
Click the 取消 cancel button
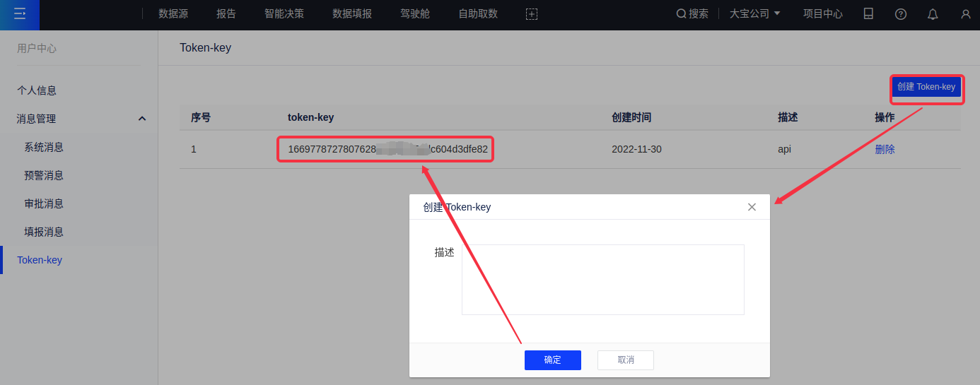(625, 360)
